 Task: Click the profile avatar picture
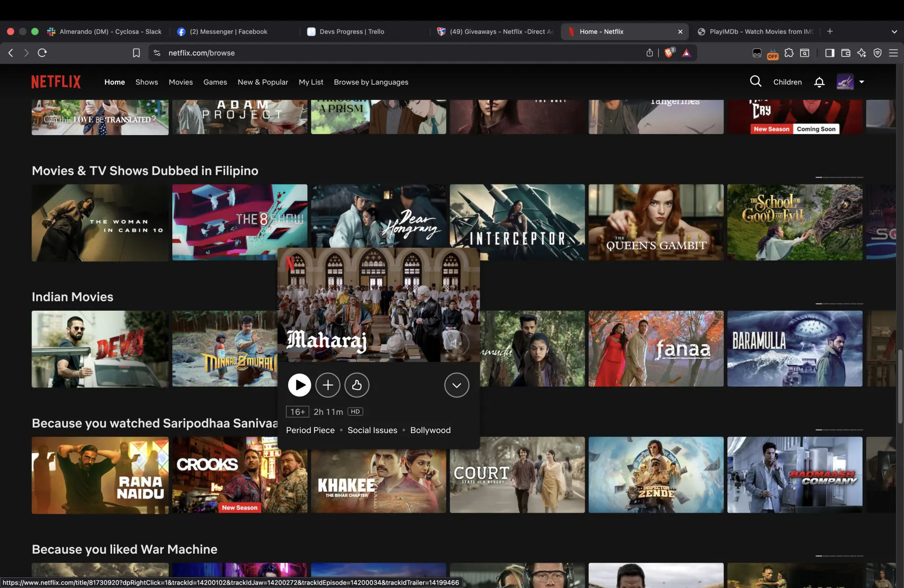click(x=845, y=82)
